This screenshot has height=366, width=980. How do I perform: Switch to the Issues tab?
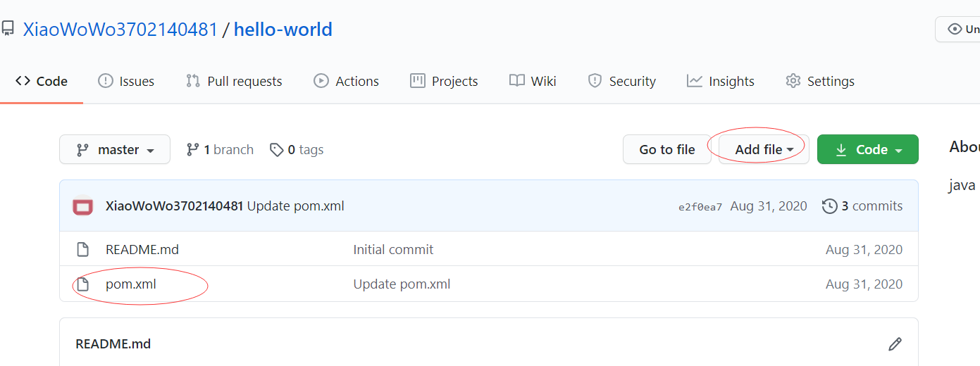tap(126, 82)
